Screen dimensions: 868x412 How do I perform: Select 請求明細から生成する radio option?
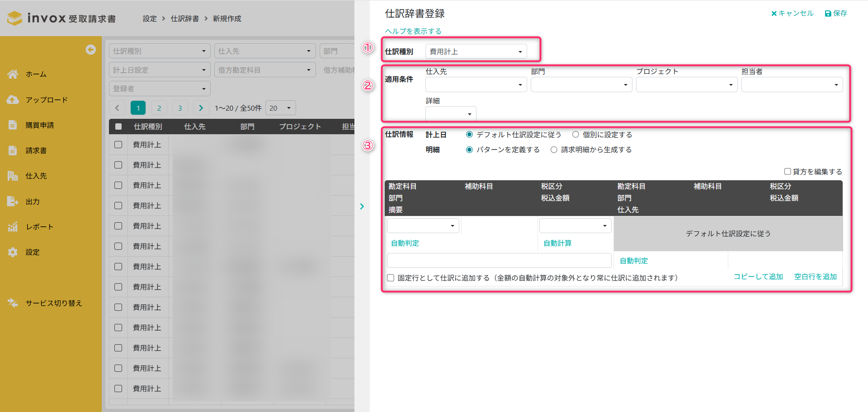tap(554, 150)
